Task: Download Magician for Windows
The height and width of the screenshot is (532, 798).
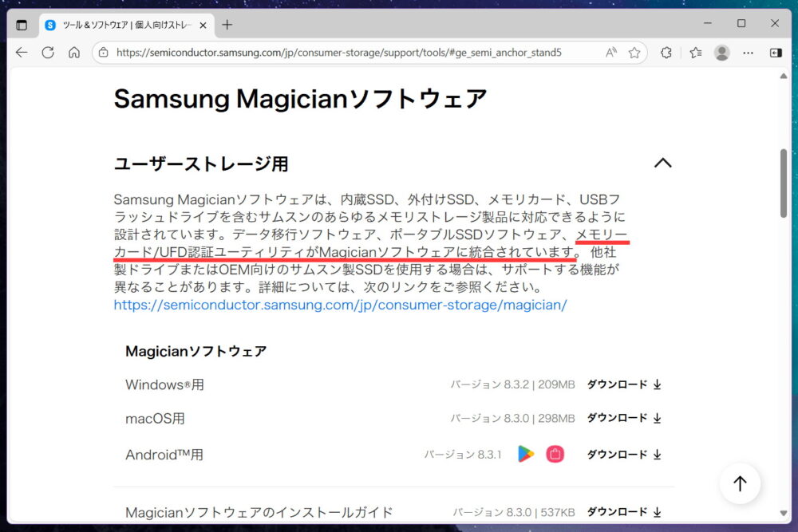Action: (624, 384)
